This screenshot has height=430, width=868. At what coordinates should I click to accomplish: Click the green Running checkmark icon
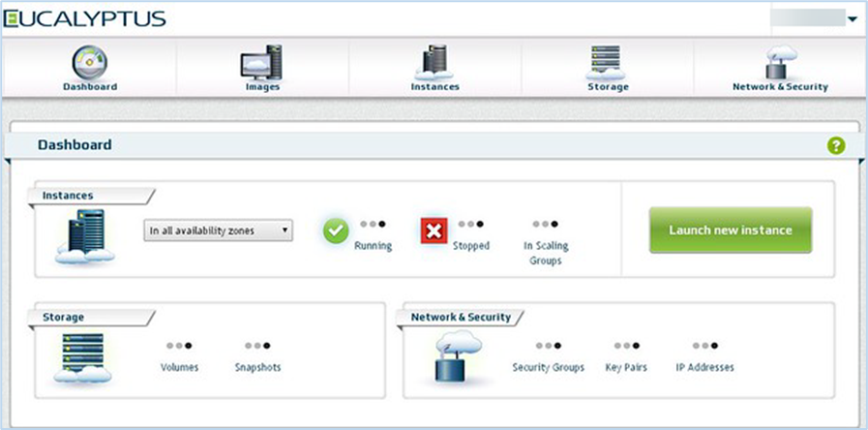point(336,230)
